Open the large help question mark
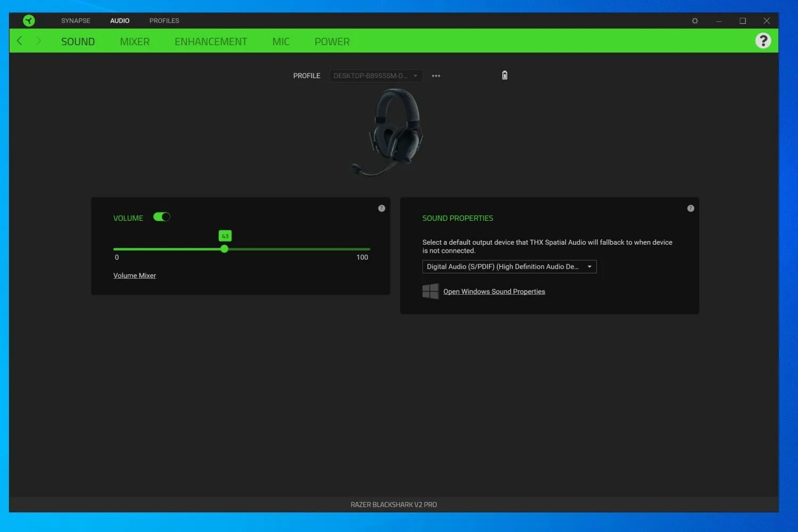Screen dimensions: 798x532 pos(763,40)
